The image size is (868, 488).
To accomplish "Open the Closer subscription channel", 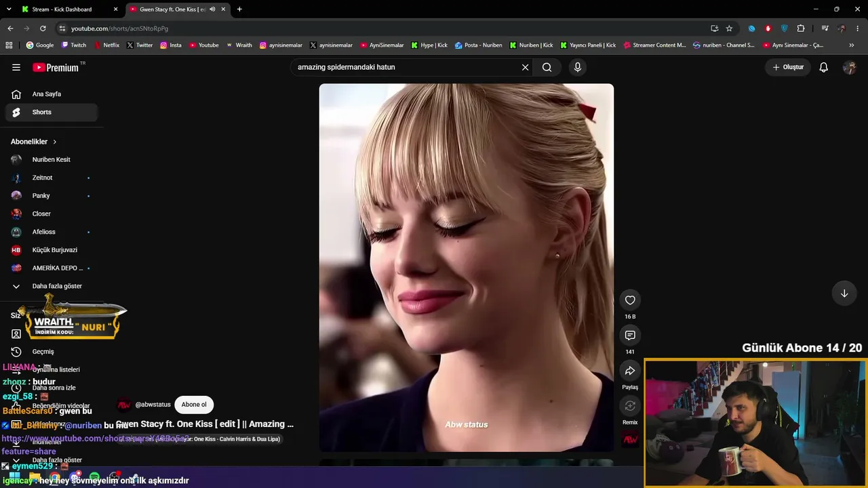I will coord(52,213).
